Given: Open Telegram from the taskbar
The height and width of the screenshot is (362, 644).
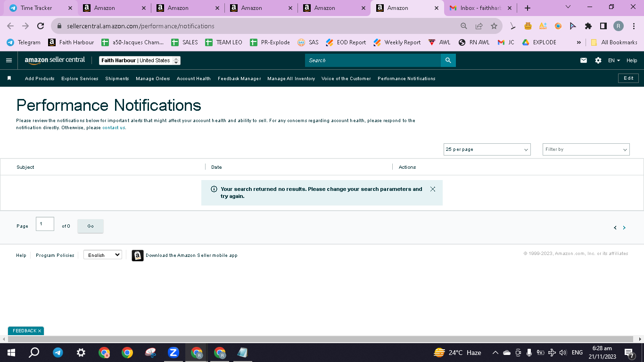Looking at the screenshot, I should (x=58, y=353).
